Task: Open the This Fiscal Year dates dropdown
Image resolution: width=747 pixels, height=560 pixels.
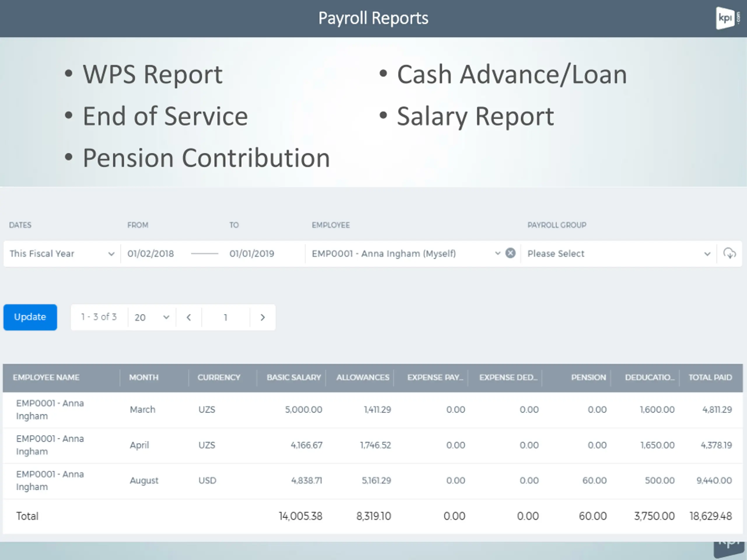Action: click(x=62, y=253)
